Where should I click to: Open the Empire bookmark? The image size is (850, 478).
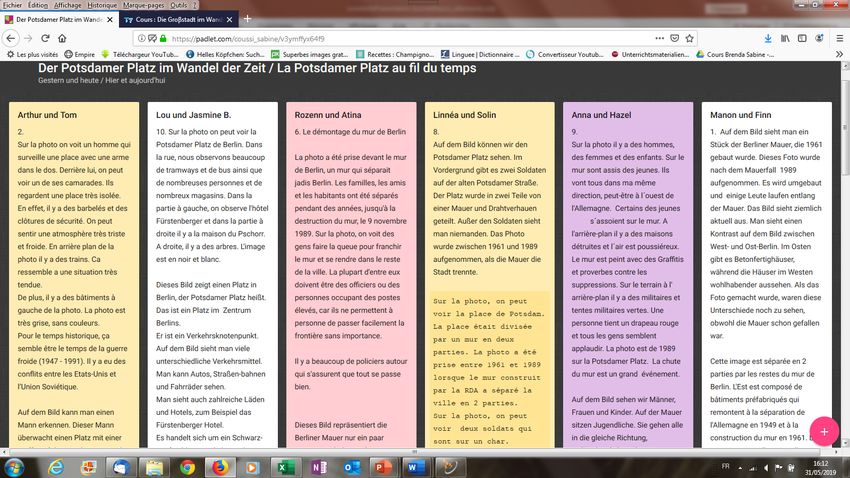pyautogui.click(x=80, y=54)
